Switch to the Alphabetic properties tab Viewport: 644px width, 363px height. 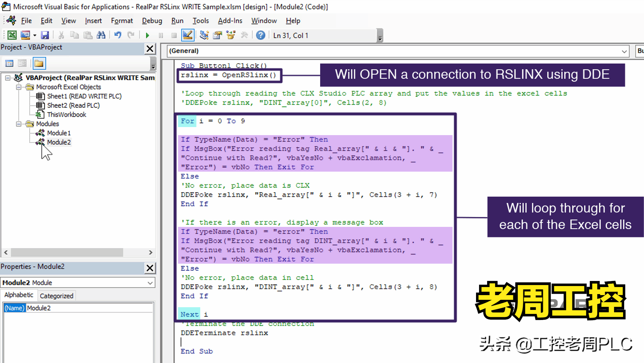click(19, 295)
